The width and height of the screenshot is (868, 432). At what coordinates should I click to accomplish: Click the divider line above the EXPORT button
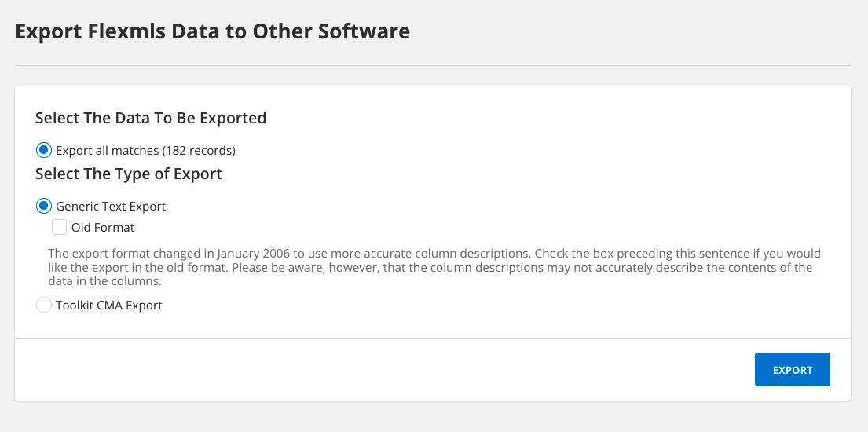(432, 338)
